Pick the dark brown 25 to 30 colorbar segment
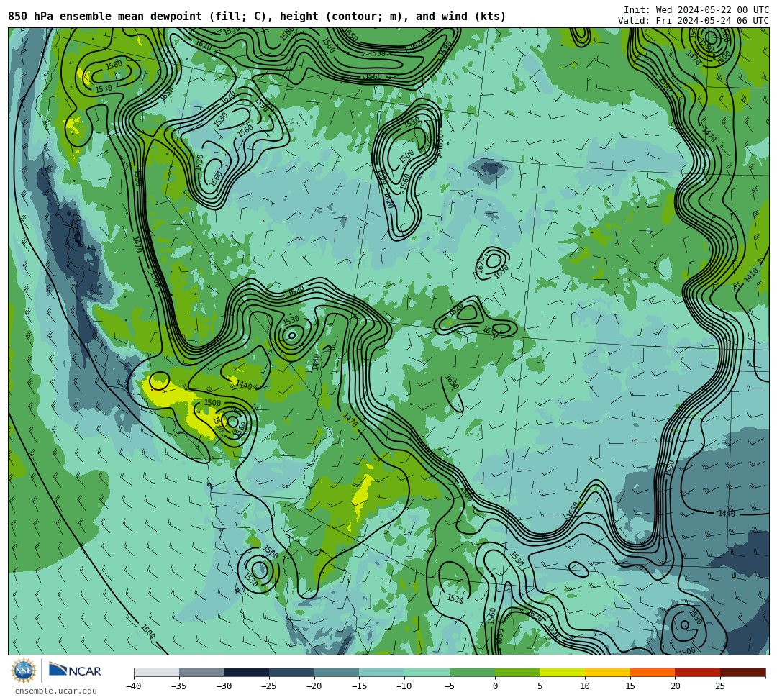This screenshot has height=700, width=777. (x=742, y=672)
